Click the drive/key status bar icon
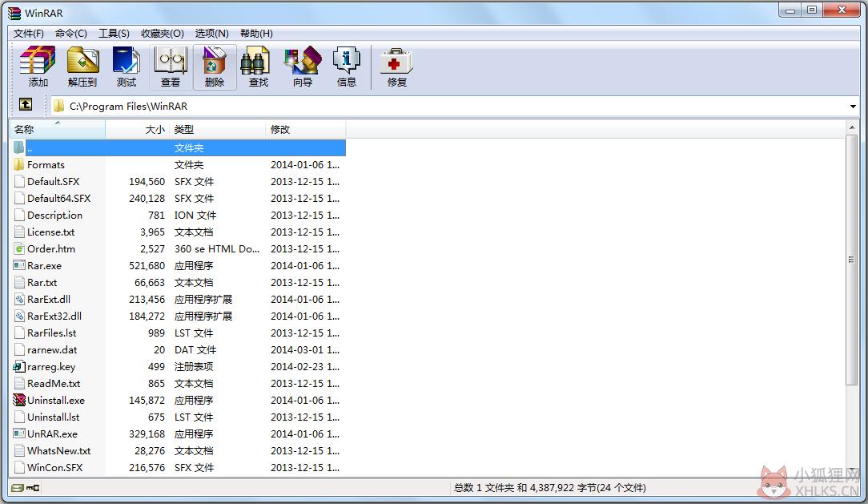The width and height of the screenshot is (868, 504). click(x=26, y=488)
